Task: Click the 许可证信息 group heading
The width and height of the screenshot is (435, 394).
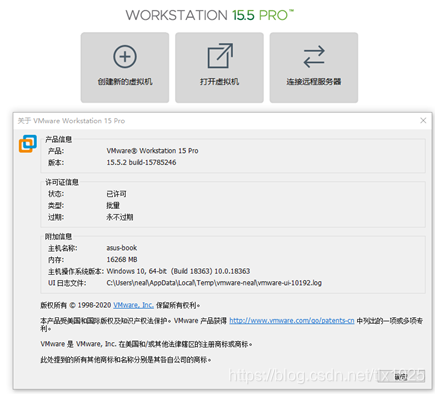Action: click(x=62, y=182)
